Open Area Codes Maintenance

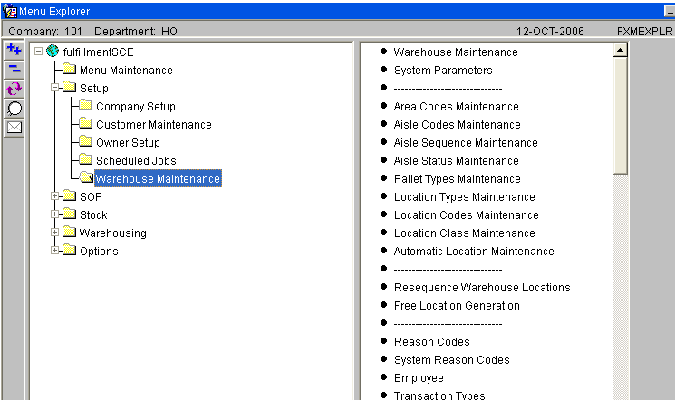[x=456, y=107]
